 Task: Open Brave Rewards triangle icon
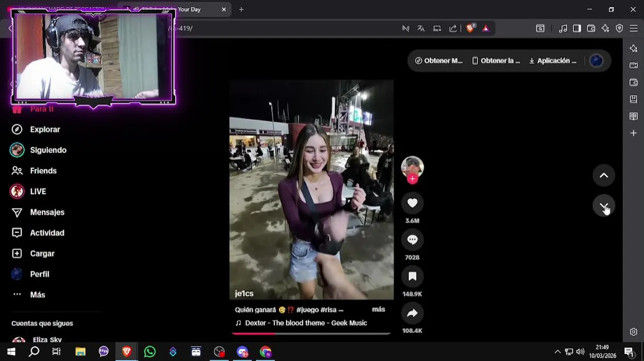[x=486, y=29]
